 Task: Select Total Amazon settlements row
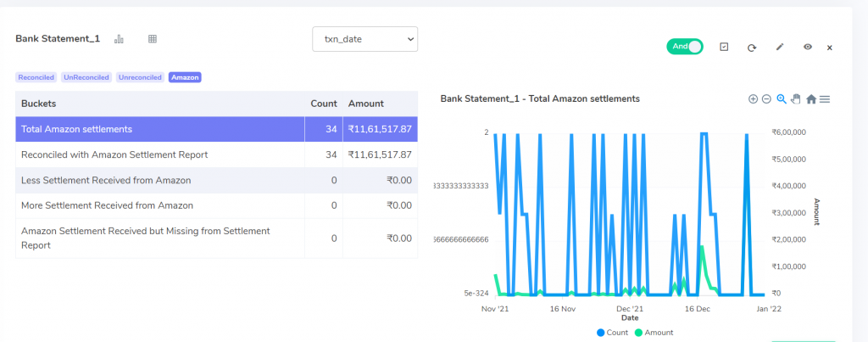(216, 129)
